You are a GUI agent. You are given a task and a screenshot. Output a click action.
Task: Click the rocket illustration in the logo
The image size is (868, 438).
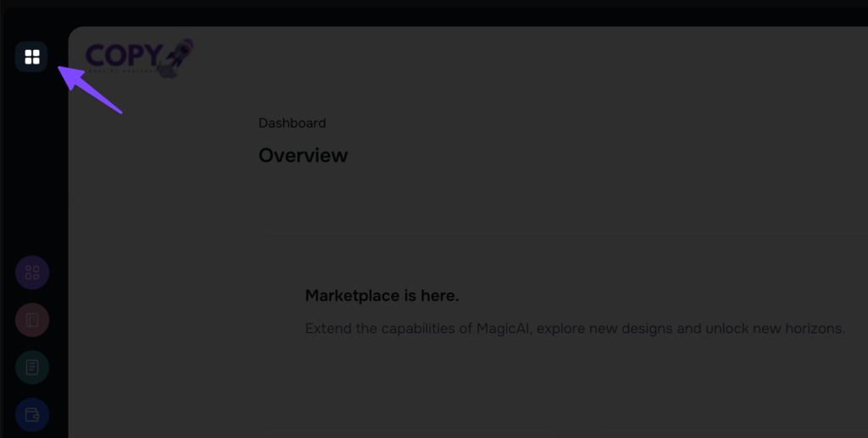[177, 57]
